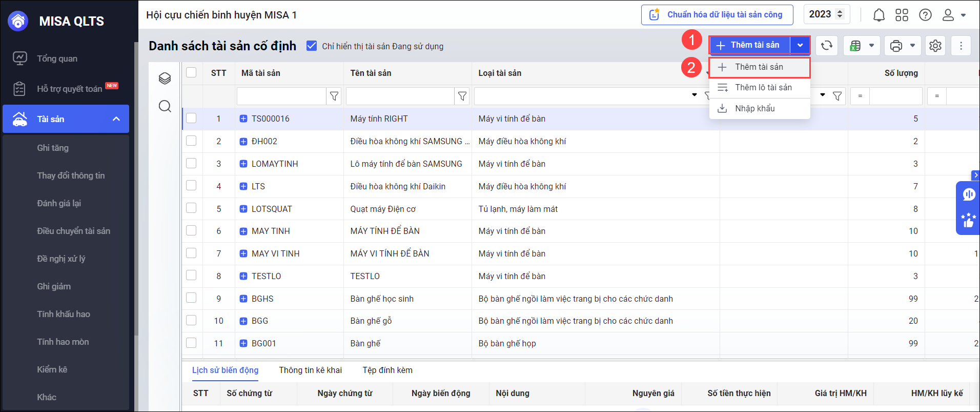
Task: Choose 'Thêm lô tài sản' from menu
Action: [763, 88]
